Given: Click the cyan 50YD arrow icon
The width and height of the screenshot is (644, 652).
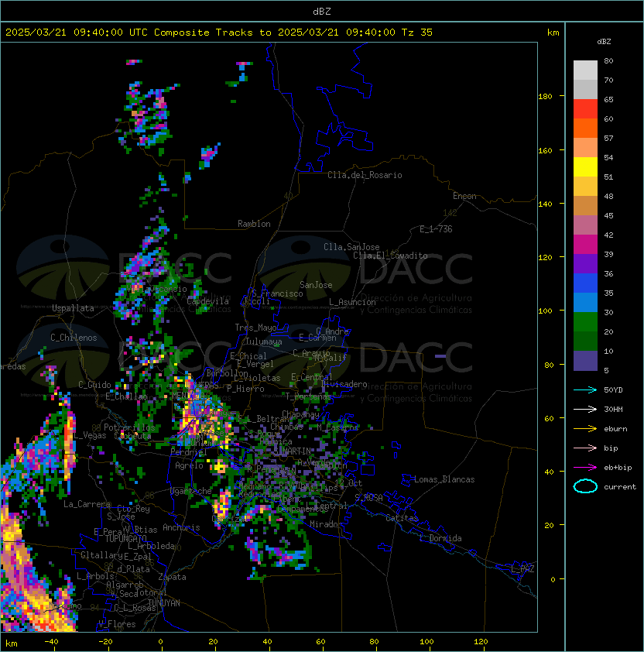Looking at the screenshot, I should (585, 389).
